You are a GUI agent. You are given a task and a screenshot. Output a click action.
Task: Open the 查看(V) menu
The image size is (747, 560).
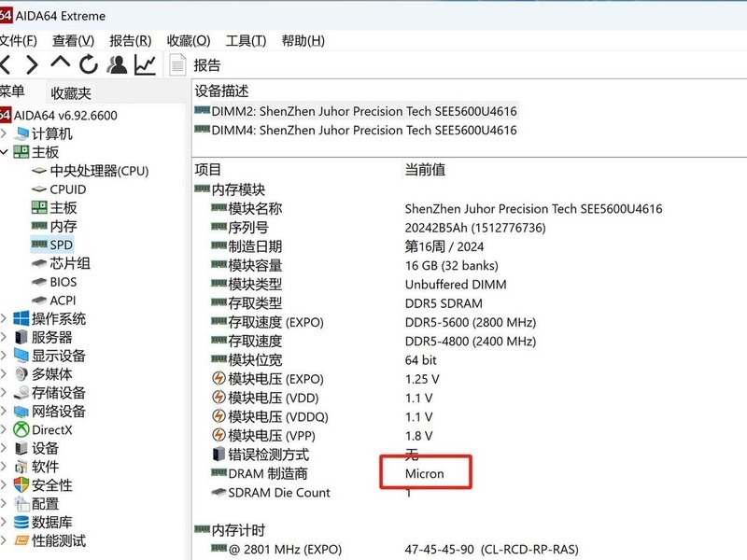coord(74,41)
